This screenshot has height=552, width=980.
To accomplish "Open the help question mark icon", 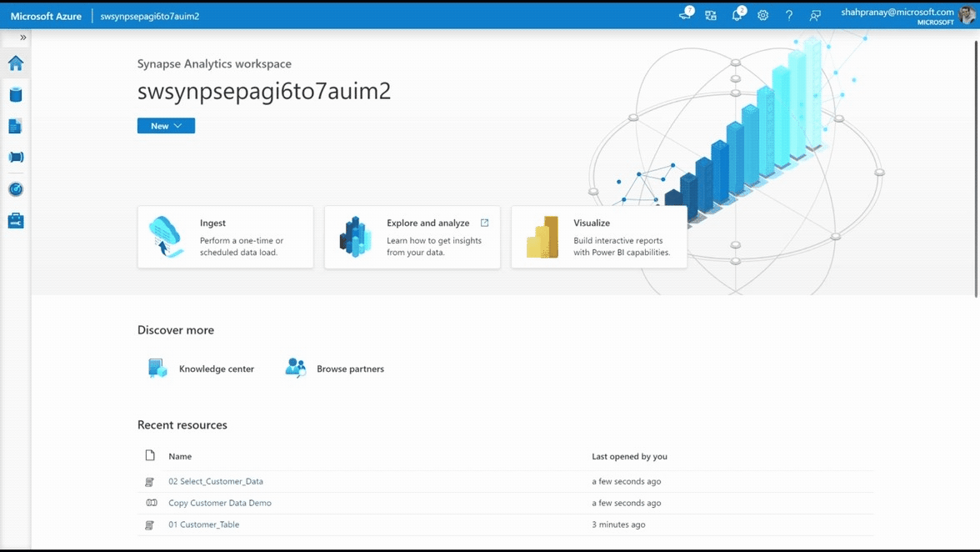I will tap(788, 16).
